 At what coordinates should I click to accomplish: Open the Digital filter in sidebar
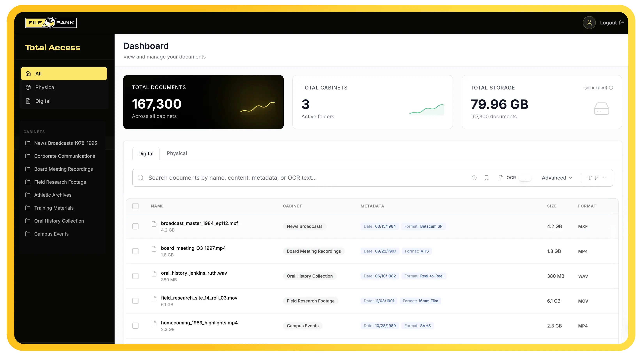[x=43, y=101]
